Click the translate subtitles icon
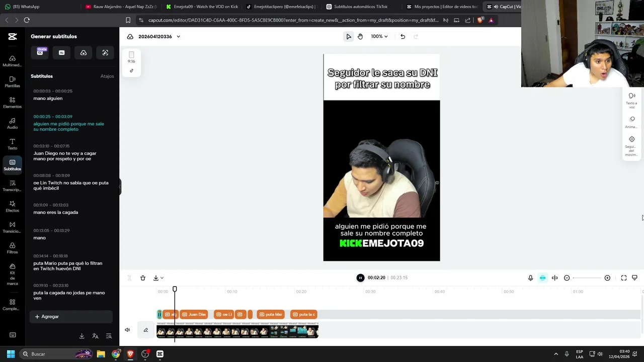Screen dimensions: 644x362 click(x=95, y=336)
